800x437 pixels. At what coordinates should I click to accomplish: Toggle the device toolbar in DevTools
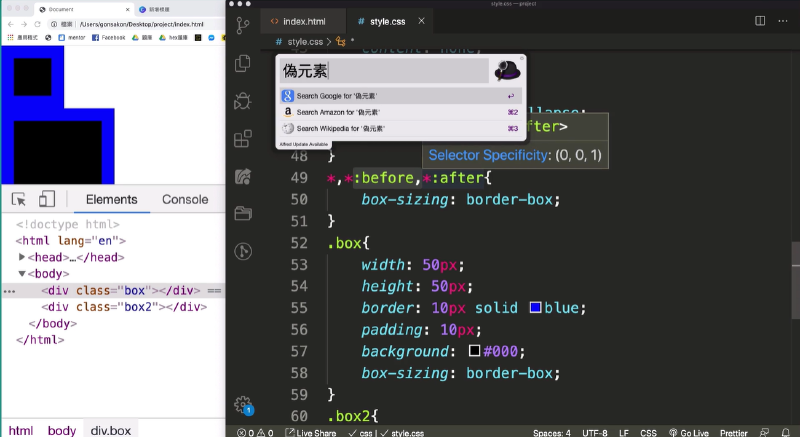46,199
